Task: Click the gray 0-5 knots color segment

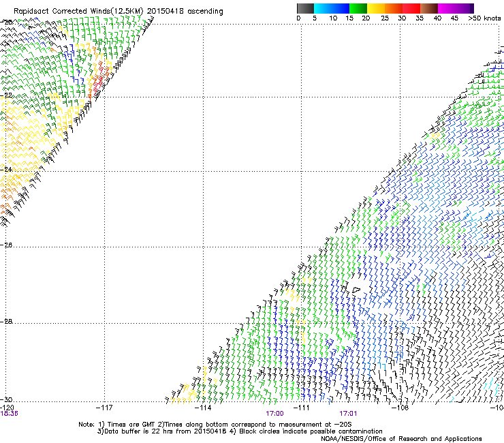Action: (305, 8)
